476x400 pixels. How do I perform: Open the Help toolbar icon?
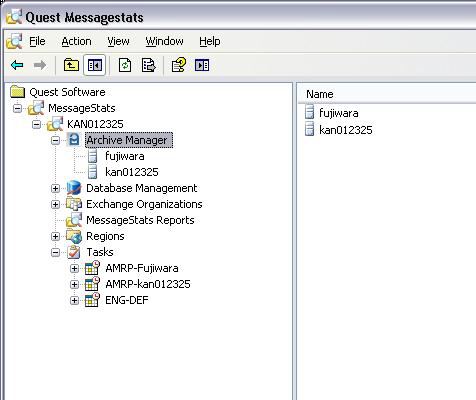179,65
